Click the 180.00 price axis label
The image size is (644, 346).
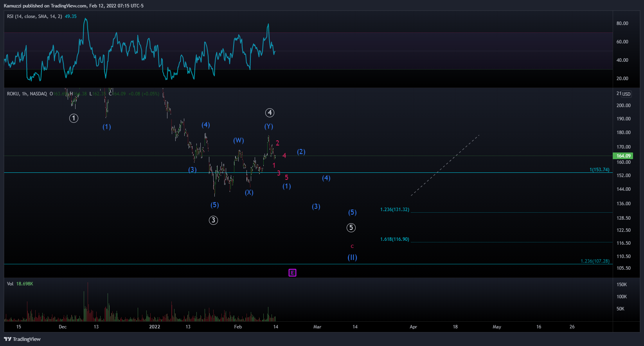pos(623,133)
